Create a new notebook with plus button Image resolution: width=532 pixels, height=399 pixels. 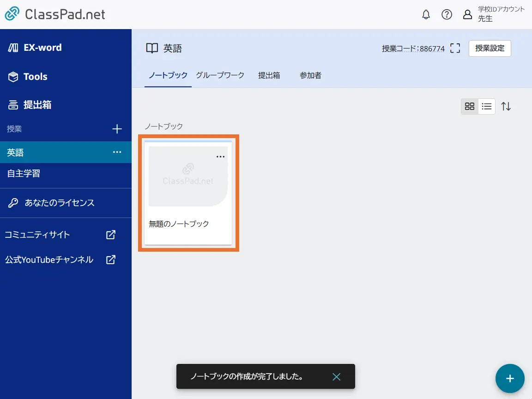click(x=510, y=379)
